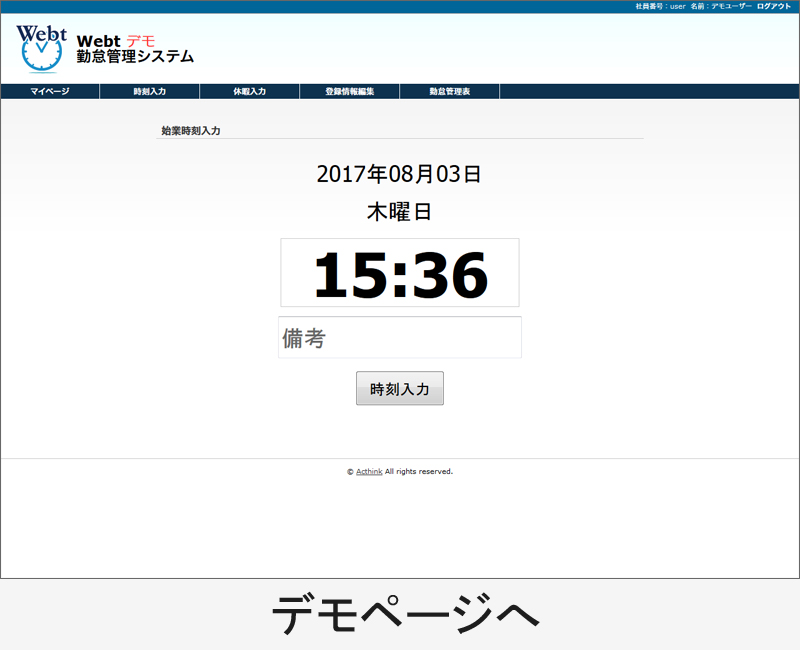Image resolution: width=800 pixels, height=650 pixels.
Task: Click the All rights reserved footer text
Action: pos(419,472)
